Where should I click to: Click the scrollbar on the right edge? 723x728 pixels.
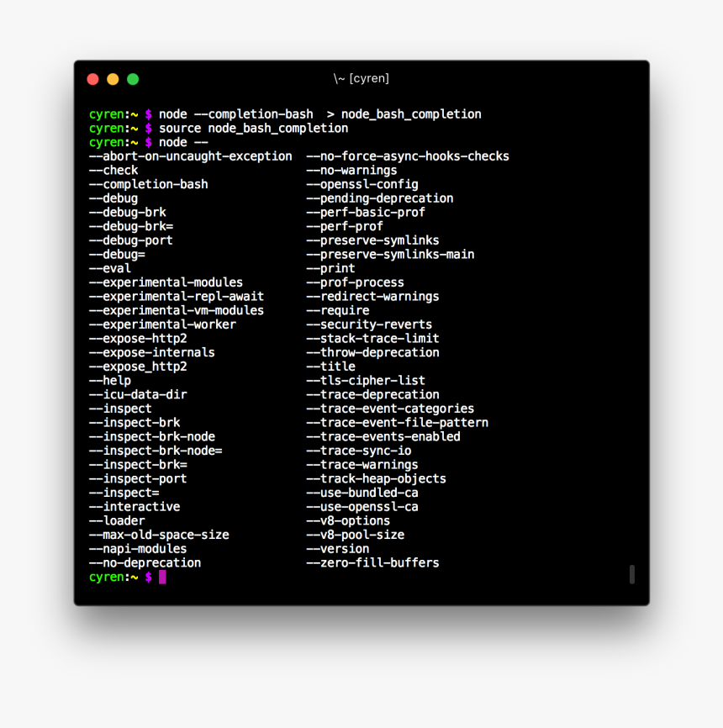click(632, 574)
